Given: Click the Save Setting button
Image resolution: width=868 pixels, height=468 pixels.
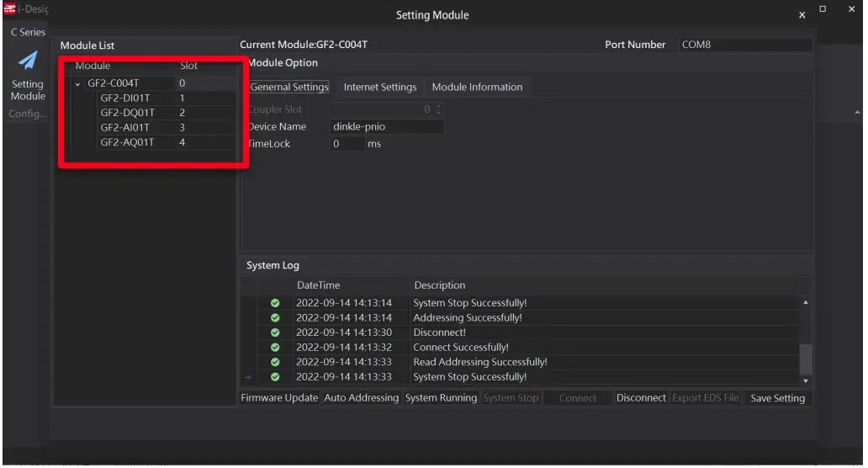Looking at the screenshot, I should click(777, 398).
